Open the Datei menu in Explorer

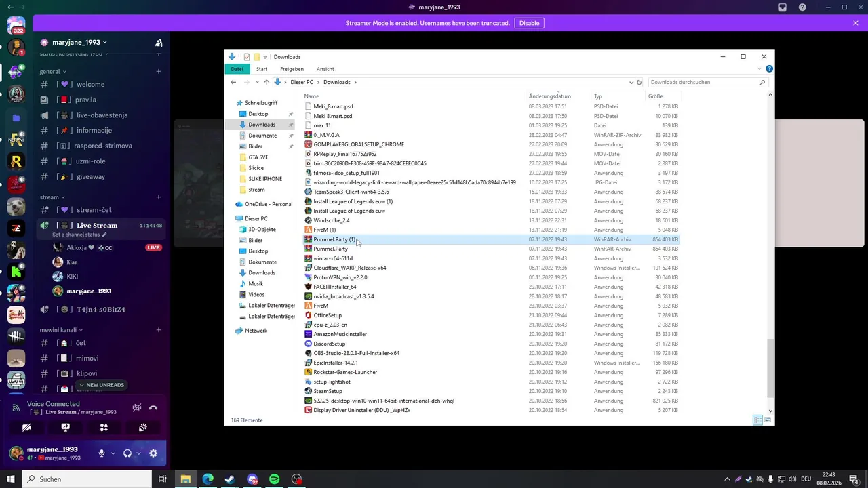coord(237,69)
